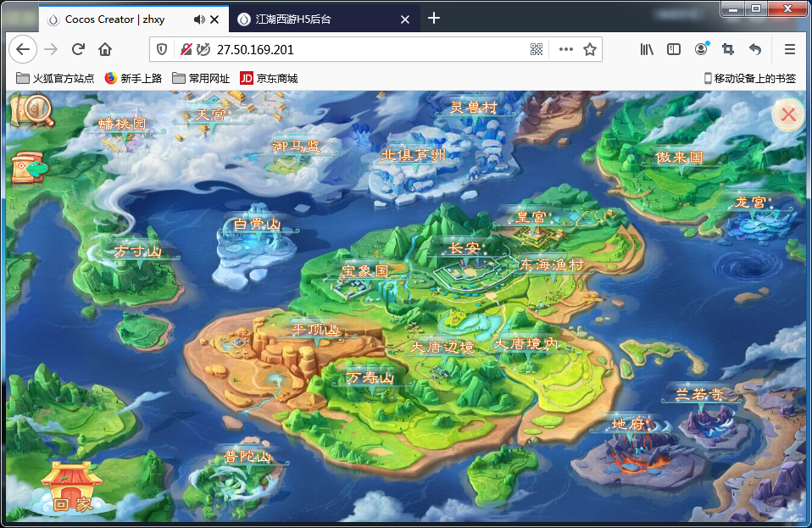Close the Cocos Creator | zhxy tab
812x528 pixels.
214,19
